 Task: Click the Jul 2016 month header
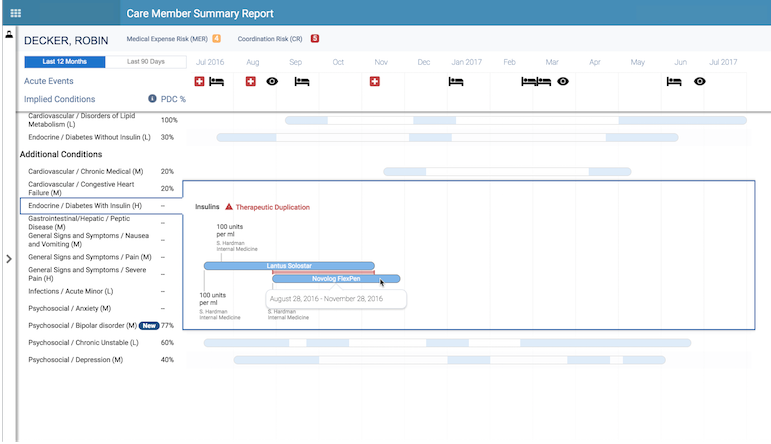210,62
